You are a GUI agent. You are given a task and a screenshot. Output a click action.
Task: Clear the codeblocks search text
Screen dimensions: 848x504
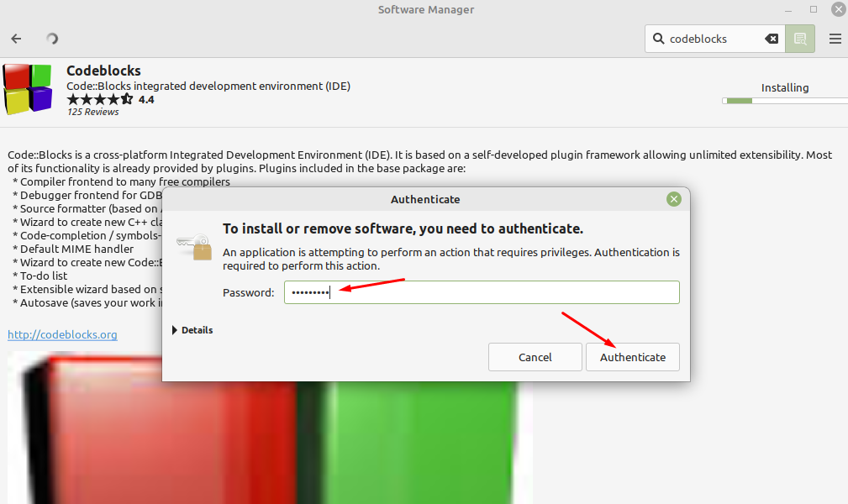coord(772,39)
